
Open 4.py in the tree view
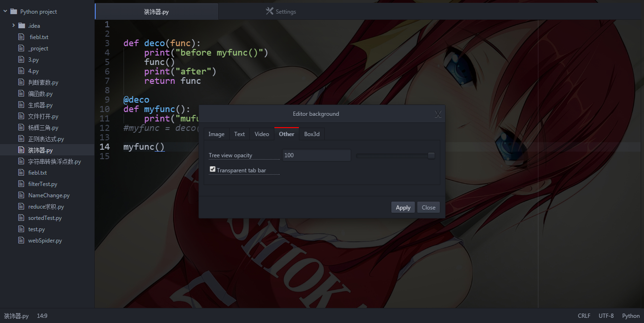coord(33,71)
